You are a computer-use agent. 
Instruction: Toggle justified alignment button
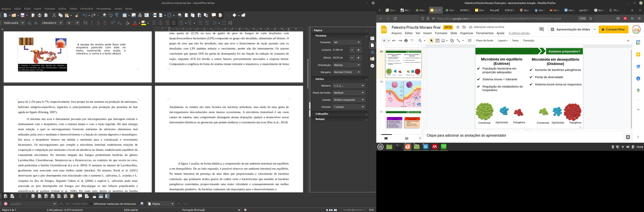(174, 23)
